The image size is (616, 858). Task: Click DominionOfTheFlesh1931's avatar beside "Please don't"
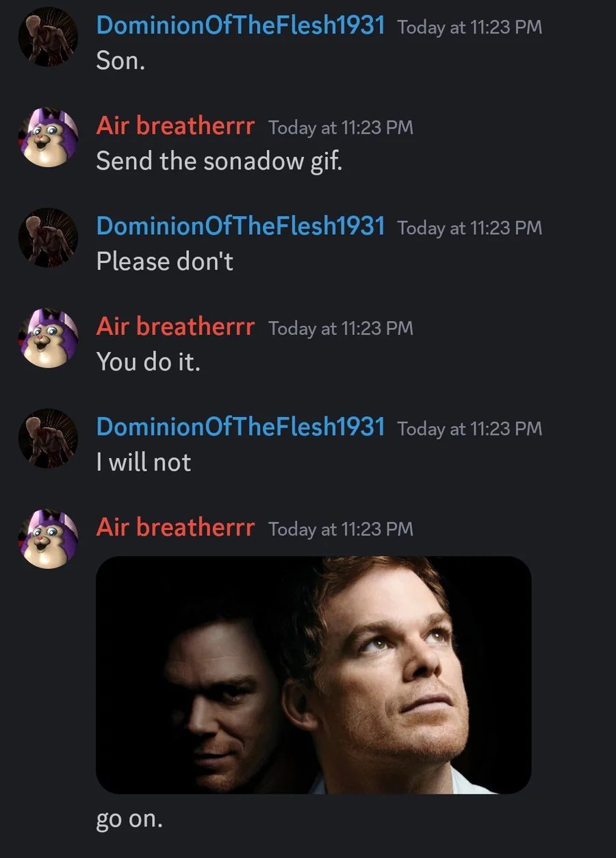(x=48, y=238)
